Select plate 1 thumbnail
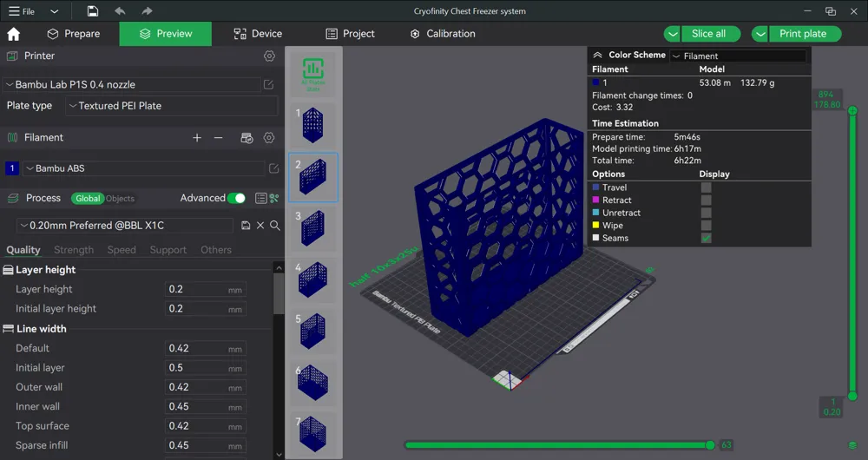 (313, 125)
